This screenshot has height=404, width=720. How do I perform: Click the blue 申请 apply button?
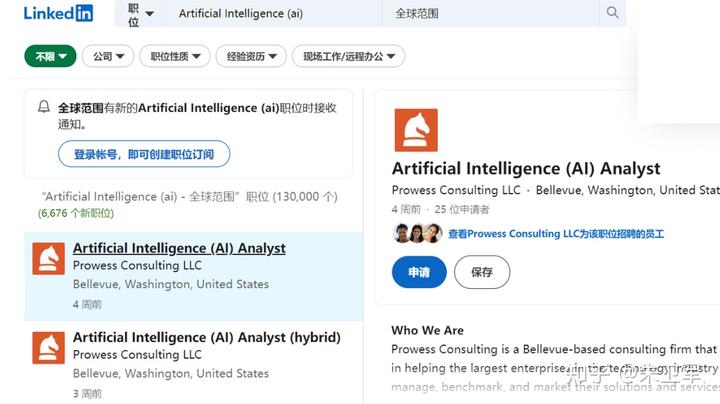(x=419, y=272)
